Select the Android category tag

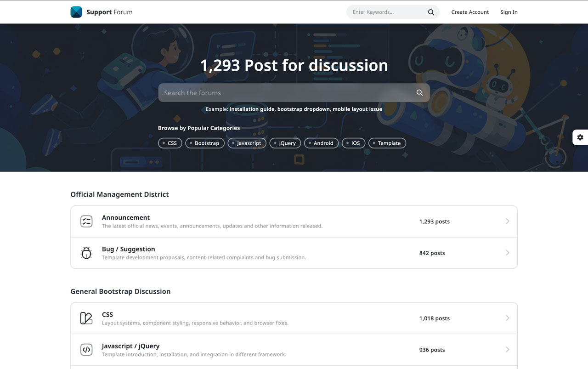tap(322, 143)
